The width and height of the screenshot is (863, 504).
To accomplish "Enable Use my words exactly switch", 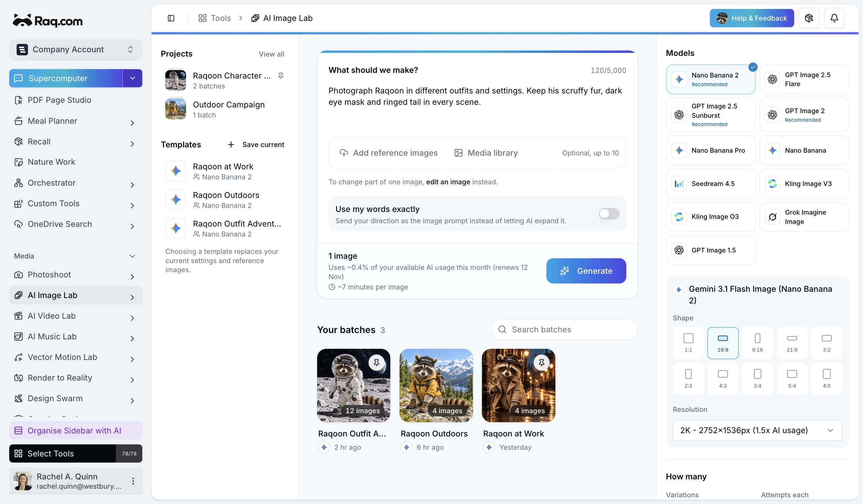I will click(x=609, y=214).
